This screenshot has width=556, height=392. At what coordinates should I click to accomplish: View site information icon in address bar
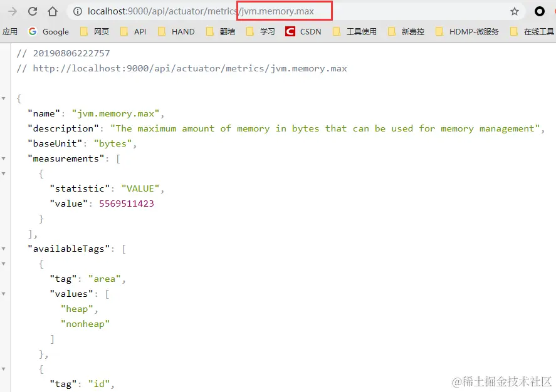tap(77, 11)
